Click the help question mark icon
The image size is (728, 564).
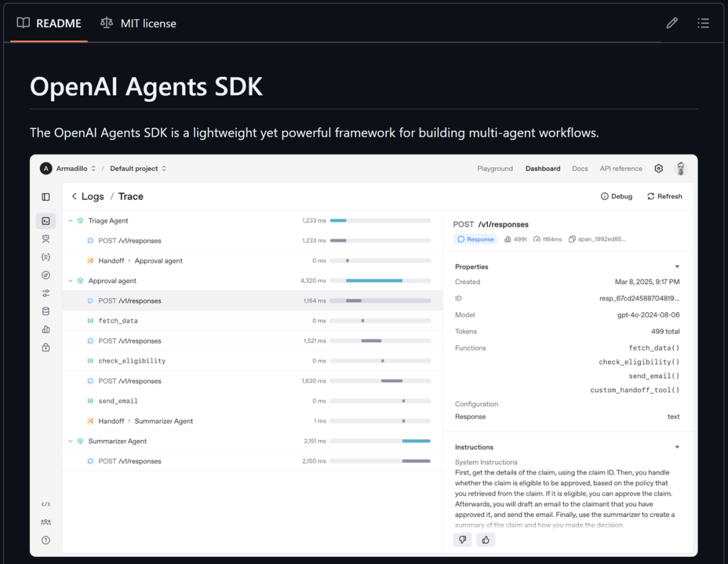coord(46,540)
